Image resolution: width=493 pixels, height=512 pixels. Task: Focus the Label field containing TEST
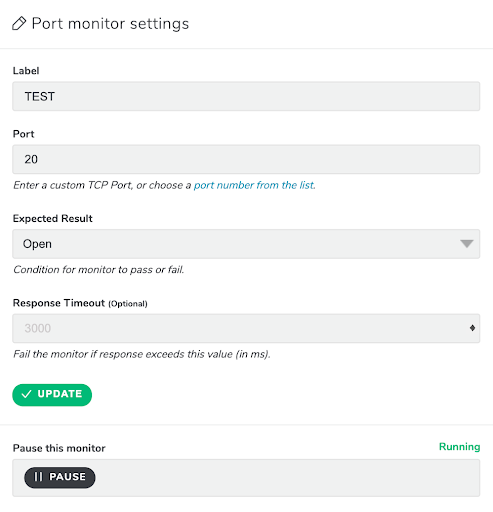click(246, 96)
